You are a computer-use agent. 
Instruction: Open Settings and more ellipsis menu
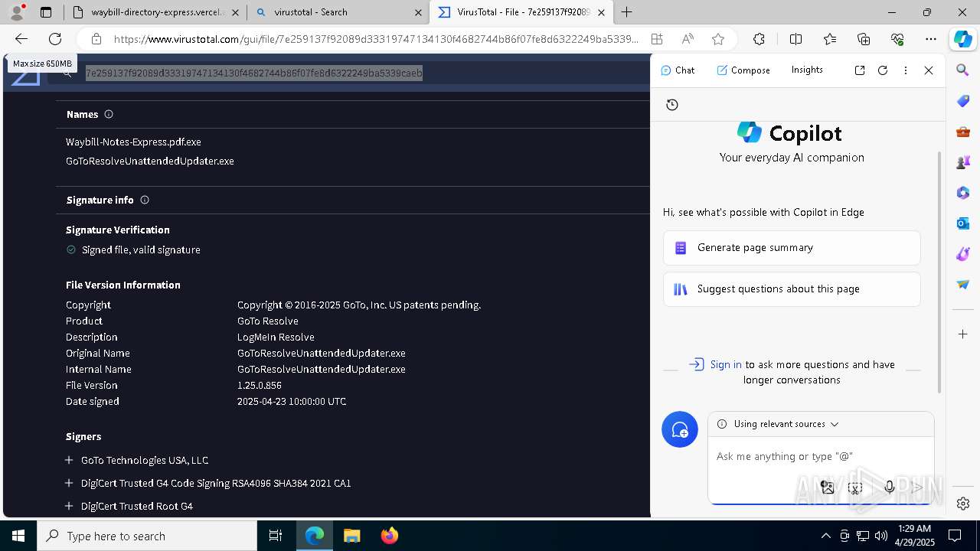click(931, 39)
